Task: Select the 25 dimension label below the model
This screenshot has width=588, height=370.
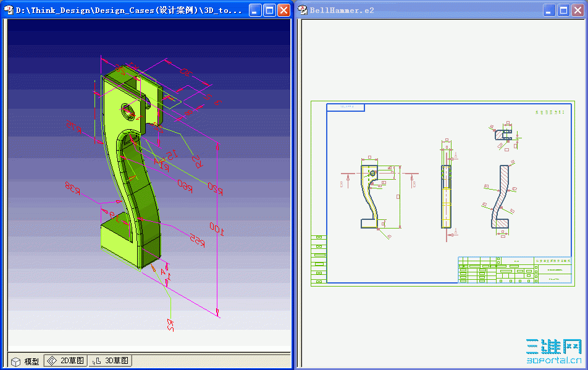Action: (170, 325)
